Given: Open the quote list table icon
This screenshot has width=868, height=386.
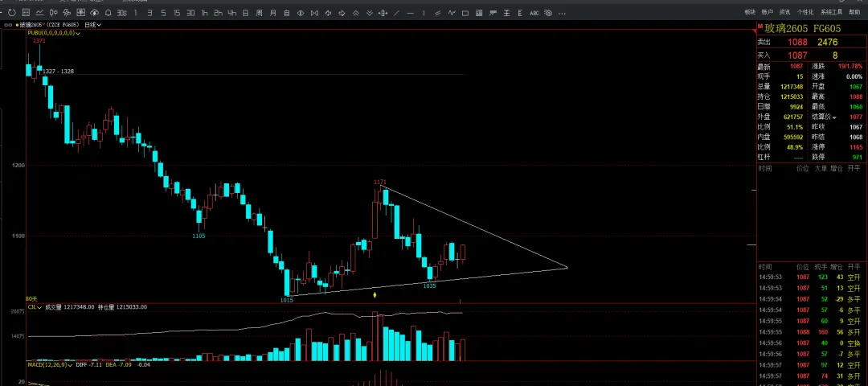Looking at the screenshot, I should pyautogui.click(x=26, y=12).
